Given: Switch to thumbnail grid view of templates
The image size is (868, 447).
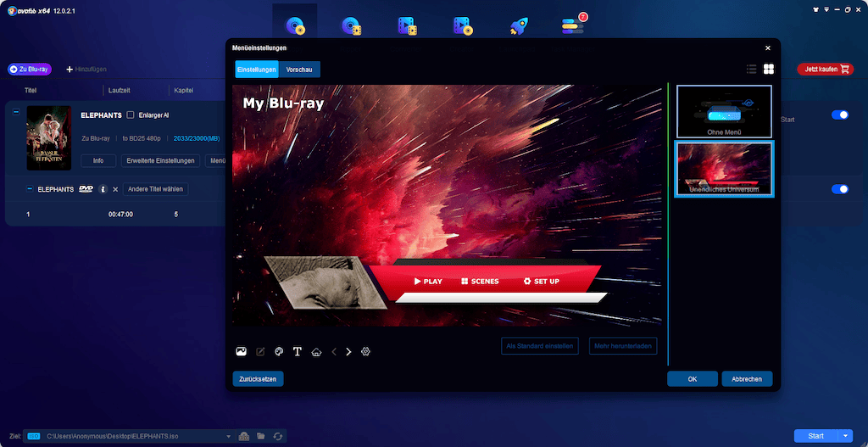Looking at the screenshot, I should (769, 70).
